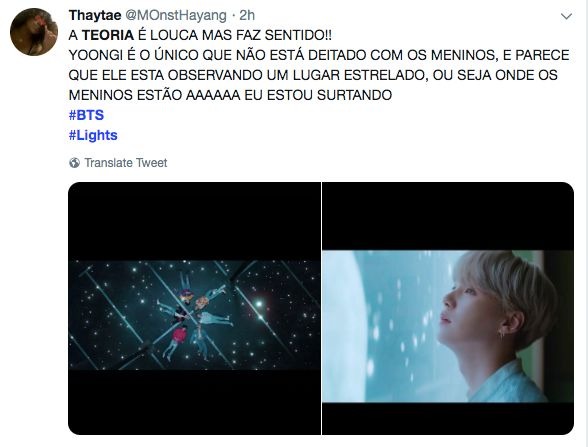
Task: Open the tweet via 2h timestamp
Action: pos(247,15)
